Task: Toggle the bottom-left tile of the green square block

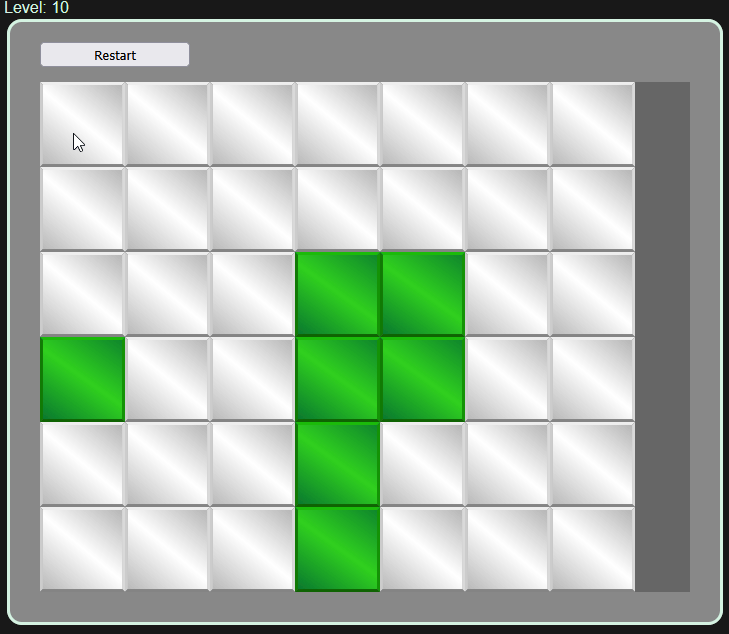Action: pos(338,379)
